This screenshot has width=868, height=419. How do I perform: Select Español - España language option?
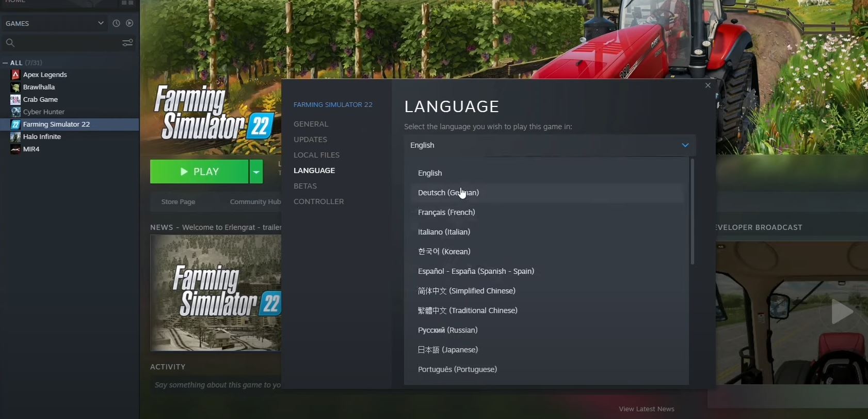click(548, 271)
